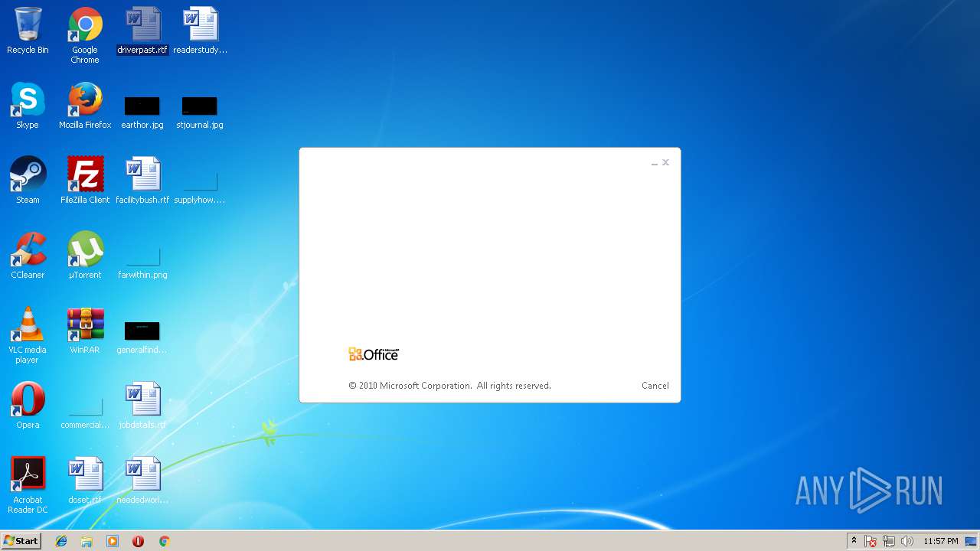Viewport: 980px width, 551px height.
Task: Select farwithin.png file icon
Action: pyautogui.click(x=142, y=263)
